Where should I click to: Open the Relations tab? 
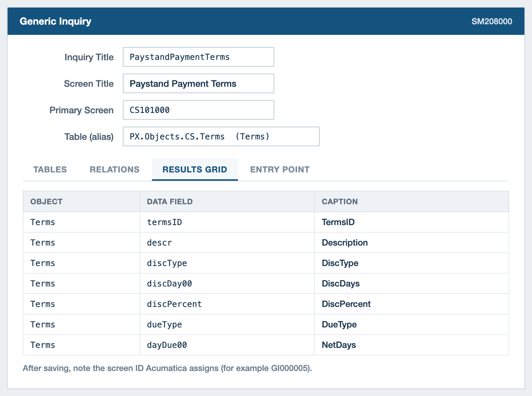(x=114, y=169)
